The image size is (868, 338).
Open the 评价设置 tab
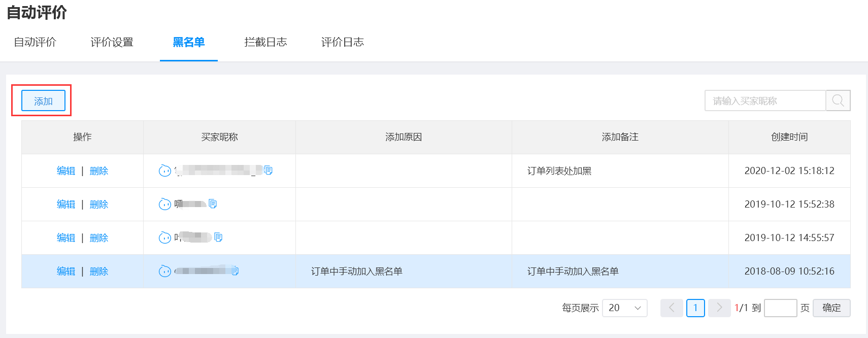(112, 42)
